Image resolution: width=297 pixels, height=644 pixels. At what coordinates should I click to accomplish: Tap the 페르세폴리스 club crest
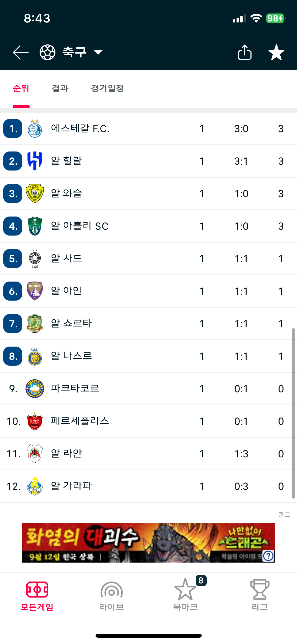click(x=35, y=421)
